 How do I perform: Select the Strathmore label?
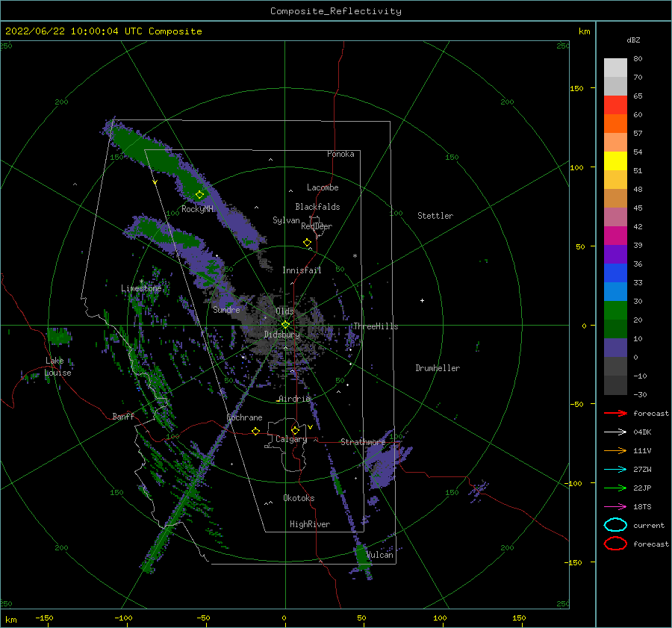tap(363, 442)
